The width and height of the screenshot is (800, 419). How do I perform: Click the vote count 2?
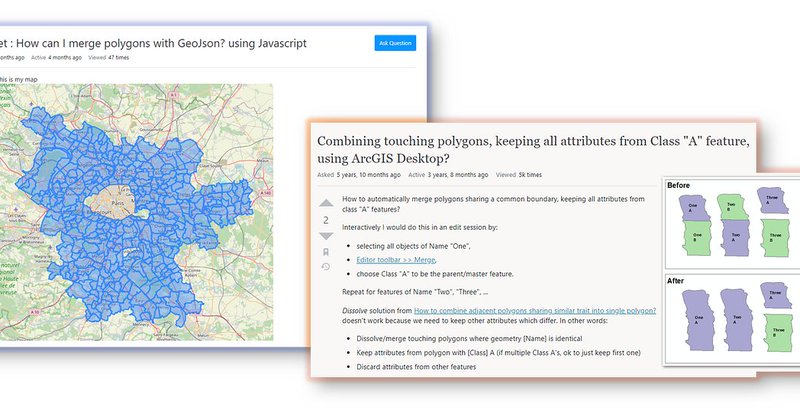[326, 220]
